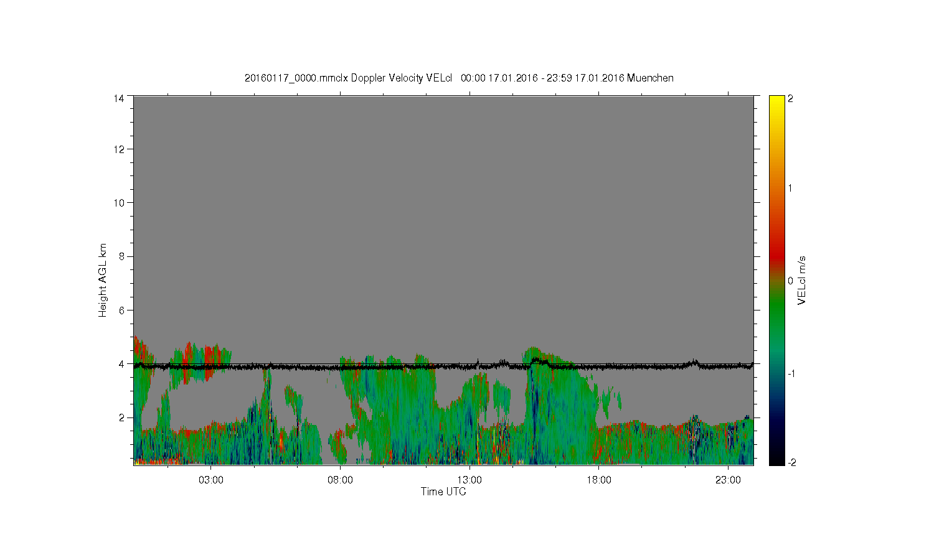Click the 12 km height tick label
Screen dimensions: 934x560
click(x=118, y=149)
